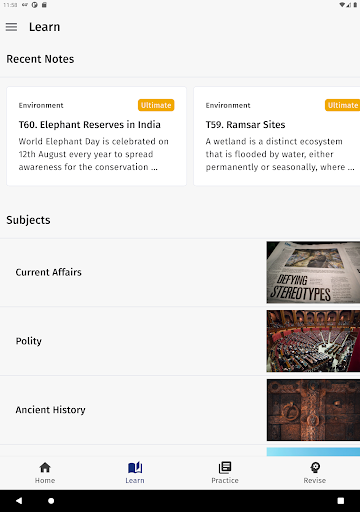Open the hamburger navigation menu
The image size is (360, 512).
[x=11, y=27]
